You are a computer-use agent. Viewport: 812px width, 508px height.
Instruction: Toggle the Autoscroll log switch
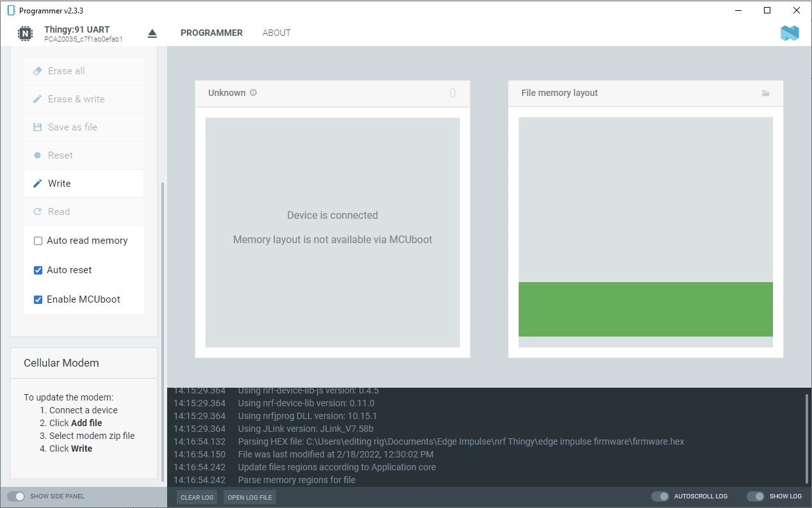pyautogui.click(x=660, y=496)
